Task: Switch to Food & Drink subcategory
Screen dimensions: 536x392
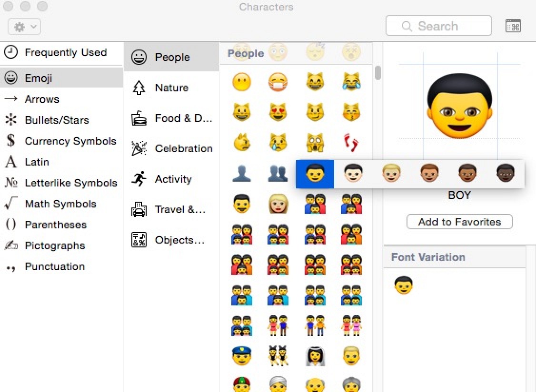Action: 183,118
